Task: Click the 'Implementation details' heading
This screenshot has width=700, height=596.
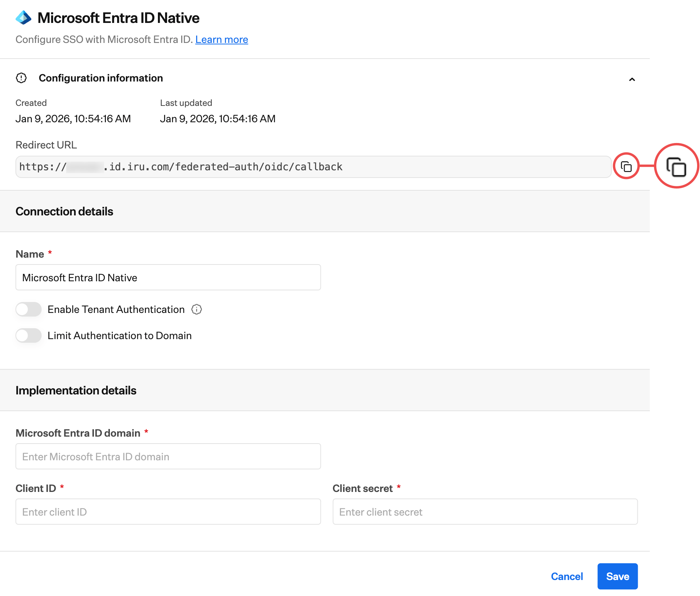Action: point(76,390)
